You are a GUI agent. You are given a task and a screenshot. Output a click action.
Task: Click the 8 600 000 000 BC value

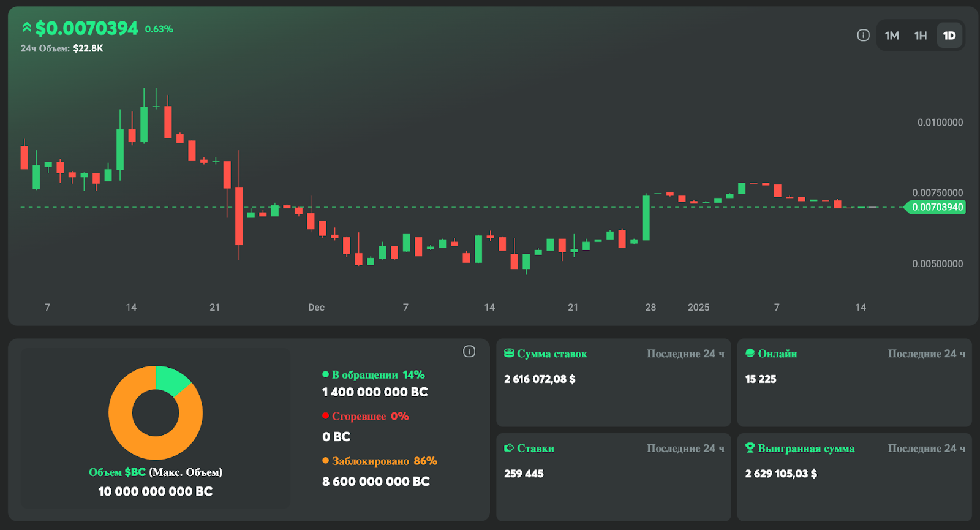click(376, 482)
